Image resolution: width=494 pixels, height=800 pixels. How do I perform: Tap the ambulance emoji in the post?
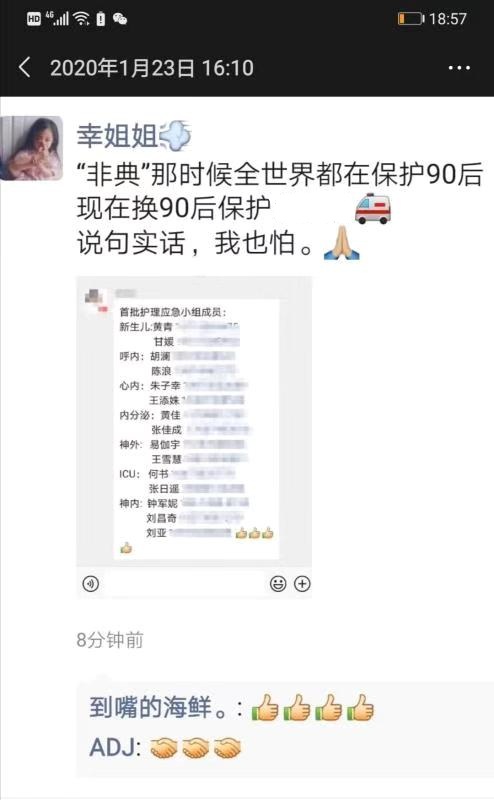[373, 208]
